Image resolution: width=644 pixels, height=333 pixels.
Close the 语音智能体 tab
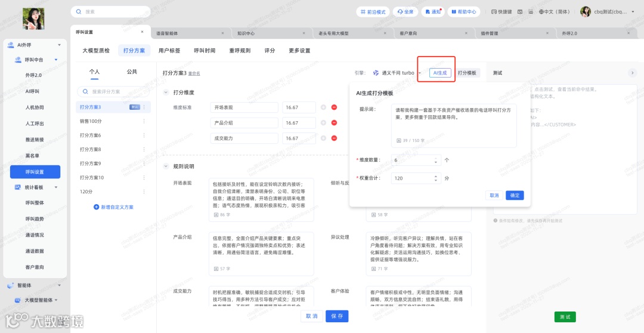pos(222,33)
